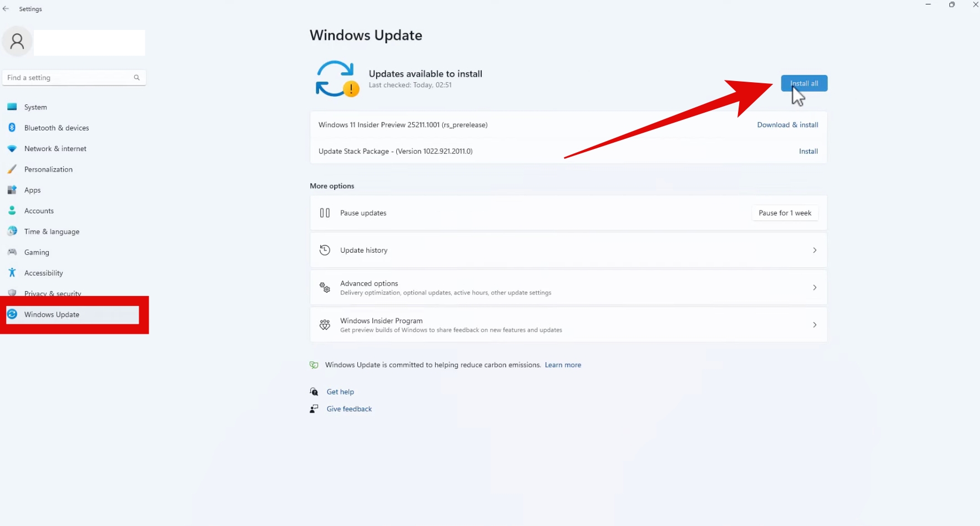Click the Apps icon in sidebar
Screen dimensions: 980x526
pos(12,190)
